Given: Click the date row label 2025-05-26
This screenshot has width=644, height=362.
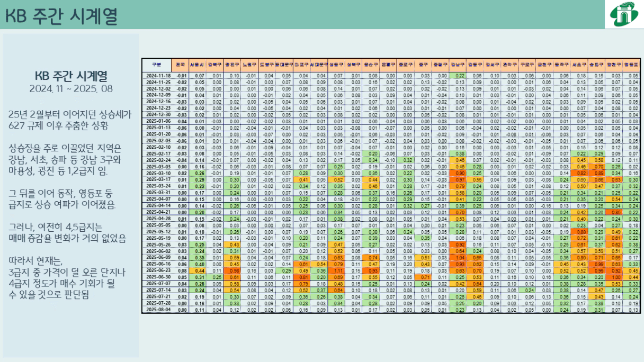Looking at the screenshot, I should tap(157, 244).
